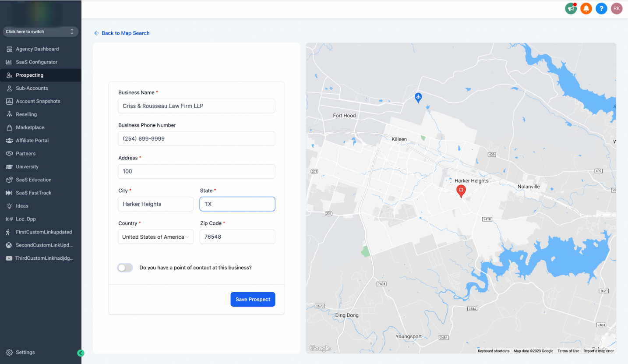Screen dimensions: 628x364
Task: Toggle point of contact switch
Action: 125,268
